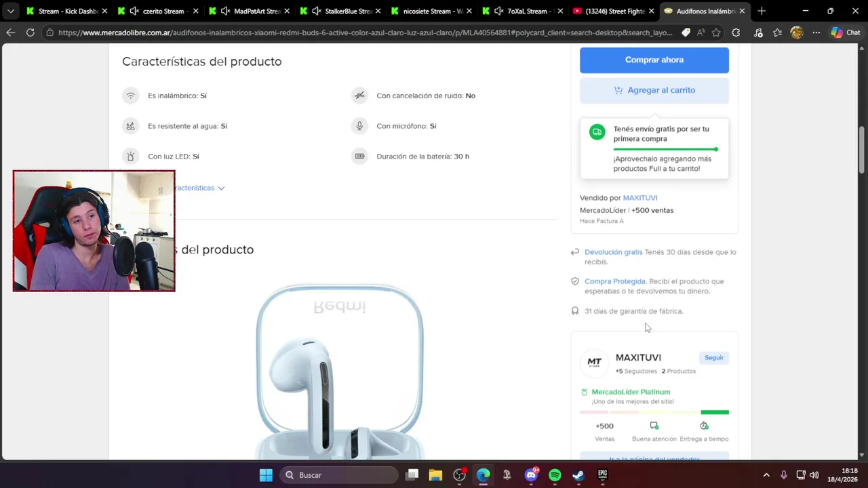Image resolution: width=868 pixels, height=488 pixels.
Task: Click Buena atención chat icon
Action: click(x=654, y=426)
